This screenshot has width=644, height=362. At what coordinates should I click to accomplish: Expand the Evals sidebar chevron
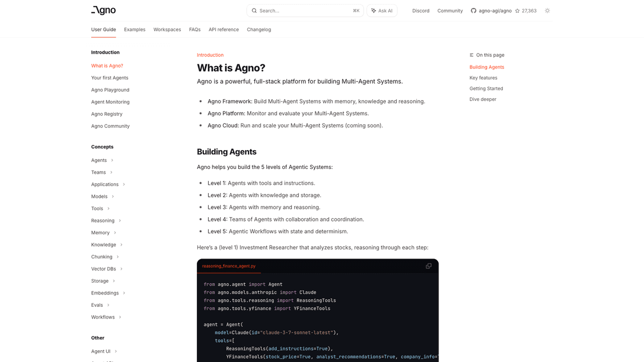pyautogui.click(x=108, y=305)
